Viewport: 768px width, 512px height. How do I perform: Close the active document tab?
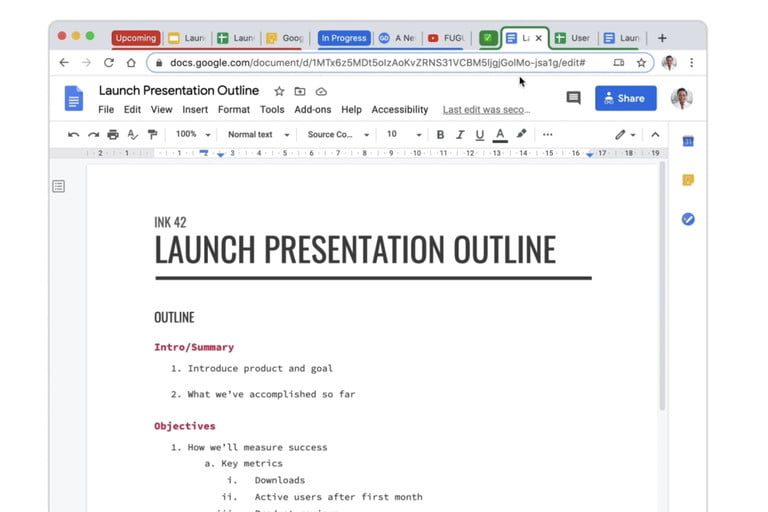[538, 38]
